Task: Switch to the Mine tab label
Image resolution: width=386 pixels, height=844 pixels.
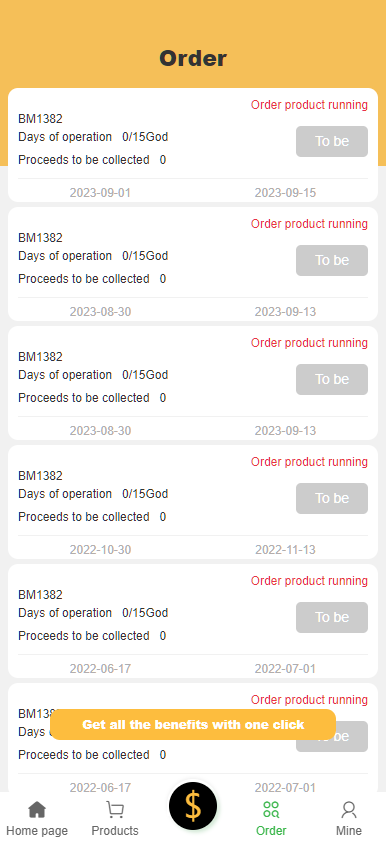Action: point(349,831)
